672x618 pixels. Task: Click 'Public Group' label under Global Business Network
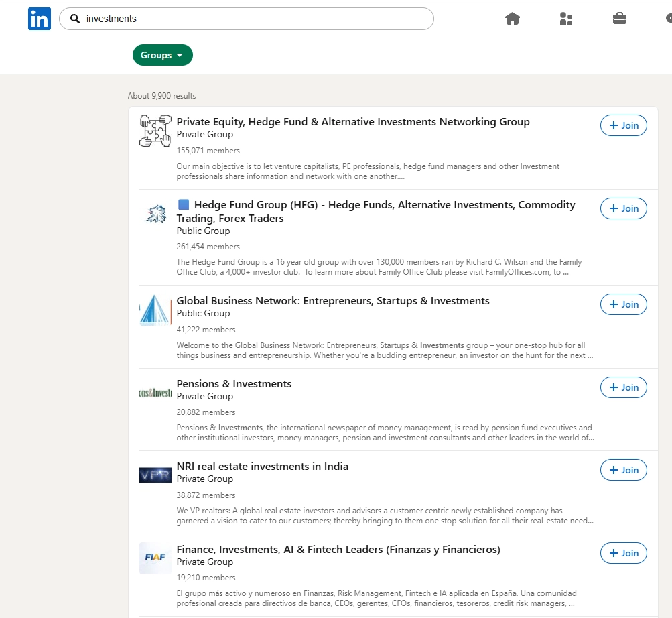pyautogui.click(x=203, y=314)
